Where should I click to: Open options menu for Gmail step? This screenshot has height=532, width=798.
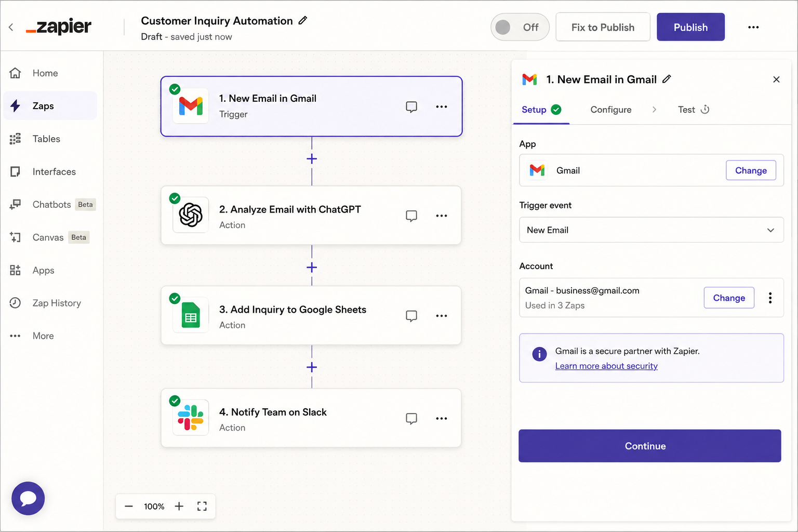tap(442, 107)
